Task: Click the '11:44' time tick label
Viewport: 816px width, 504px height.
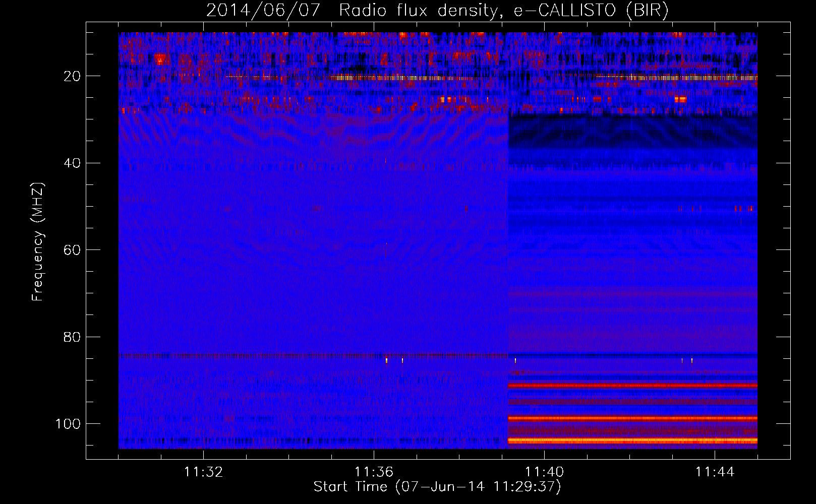Action: click(715, 472)
